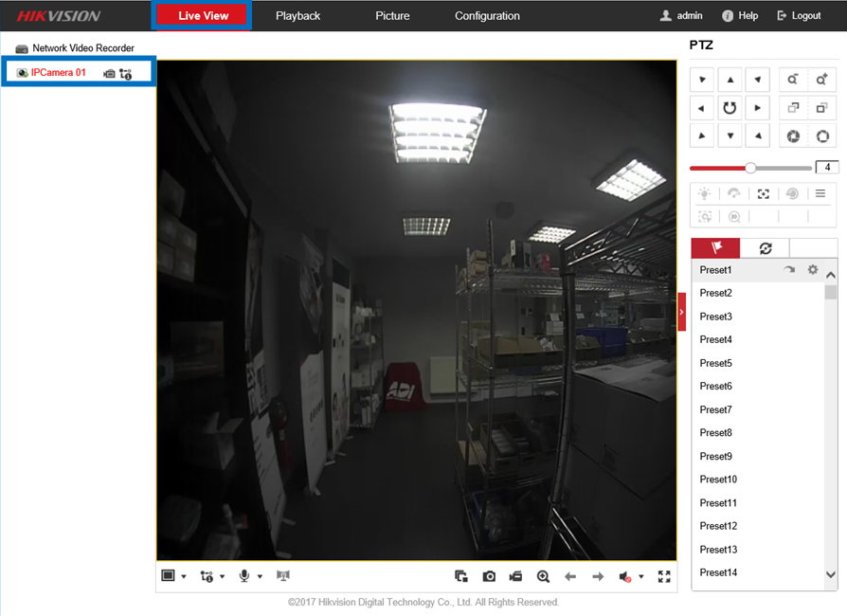Screen dimensions: 847x616
Task: Enable digital zoom magnifier in bottom toolbar
Action: (x=543, y=576)
